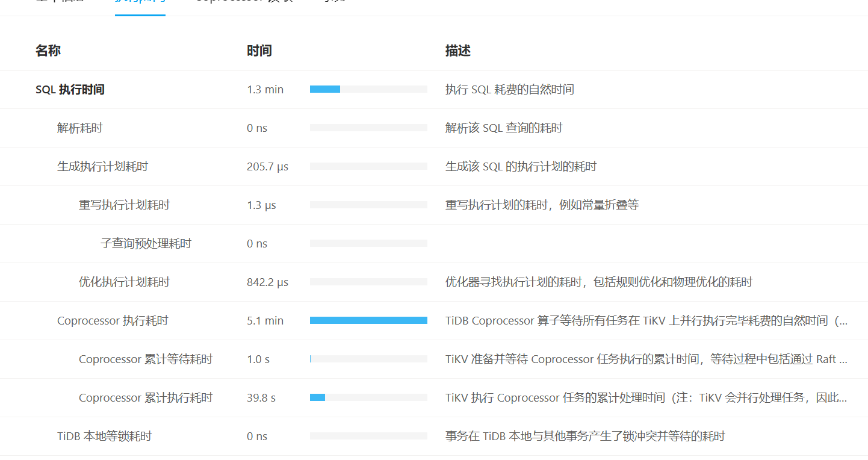Click the 描述 column header

pos(458,51)
